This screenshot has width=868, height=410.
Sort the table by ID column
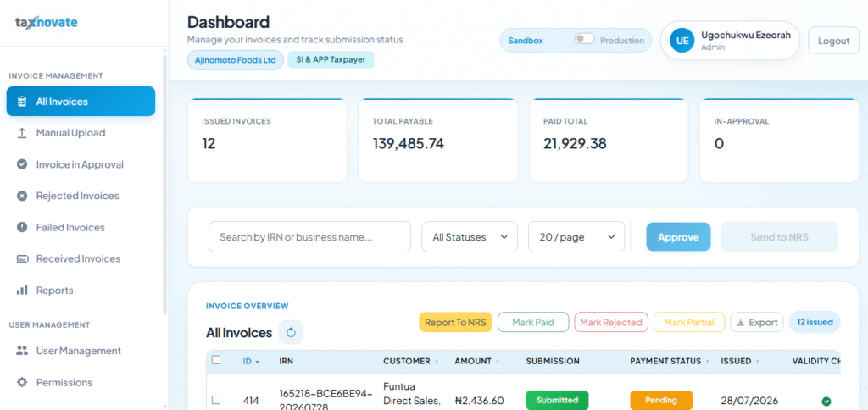(x=251, y=362)
